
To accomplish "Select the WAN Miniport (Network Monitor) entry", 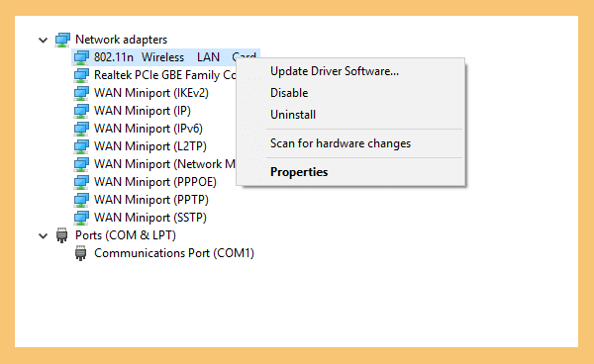I will 164,164.
